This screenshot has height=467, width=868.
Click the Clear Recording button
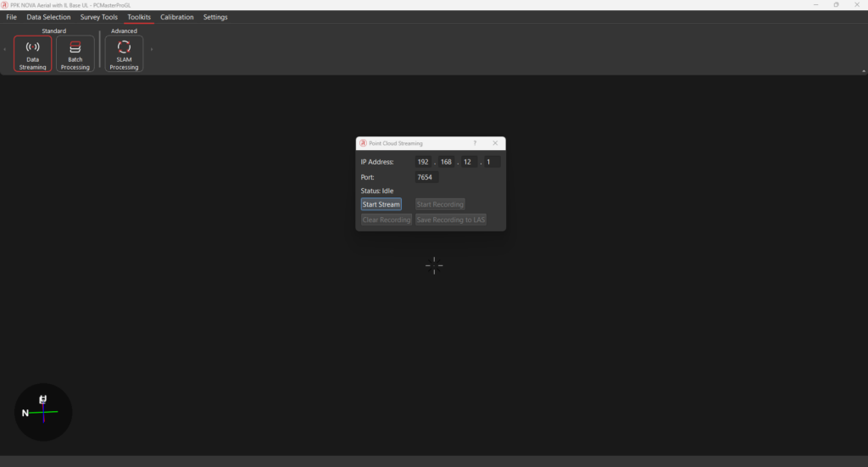click(x=387, y=220)
